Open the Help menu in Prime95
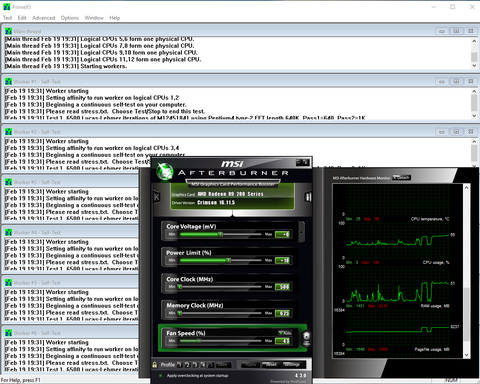480x384 pixels. 115,18
